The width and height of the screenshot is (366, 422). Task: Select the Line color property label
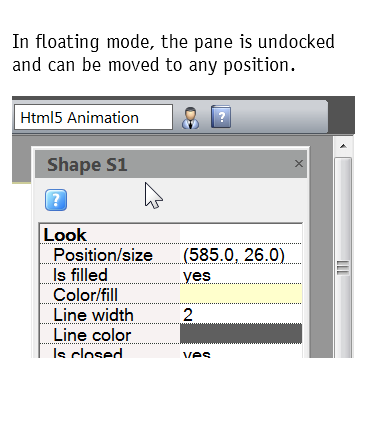click(92, 335)
